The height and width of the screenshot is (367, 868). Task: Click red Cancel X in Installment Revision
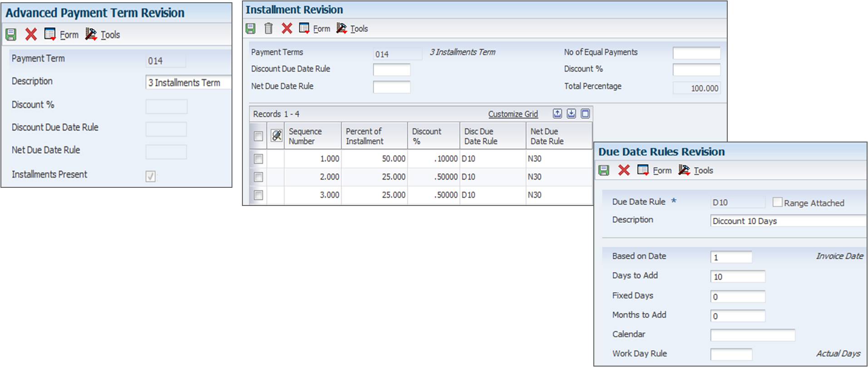(x=287, y=29)
